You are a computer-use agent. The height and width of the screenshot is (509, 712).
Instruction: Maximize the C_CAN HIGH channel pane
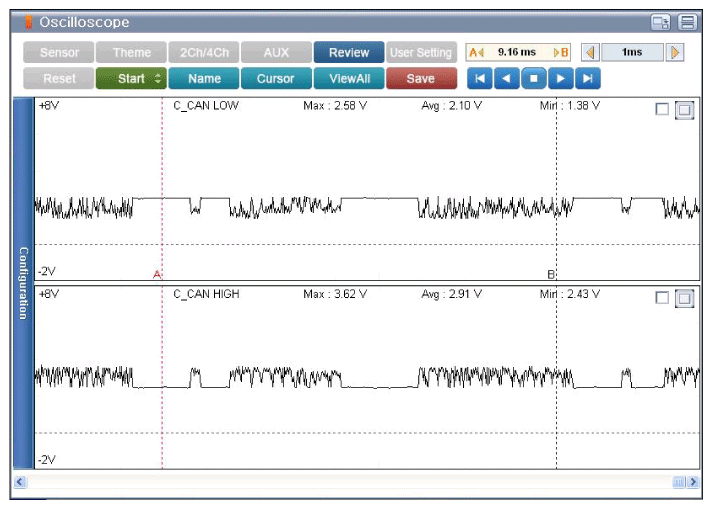pos(685,297)
